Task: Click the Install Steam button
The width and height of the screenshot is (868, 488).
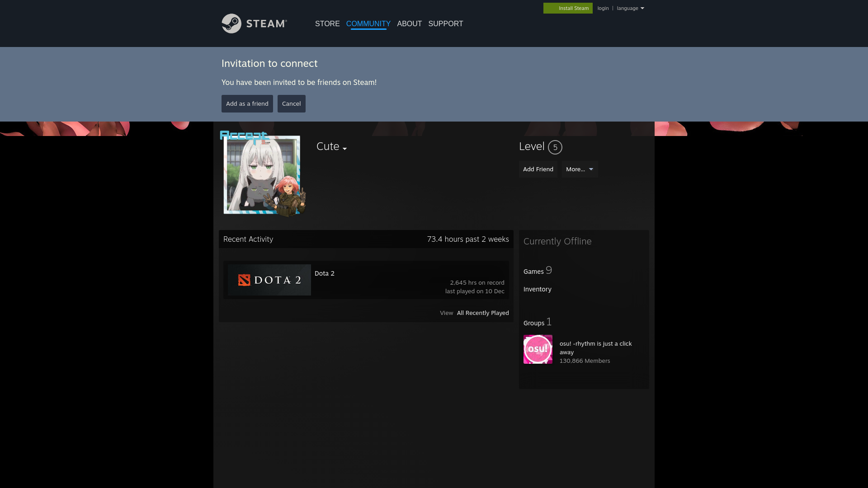Action: [x=568, y=8]
